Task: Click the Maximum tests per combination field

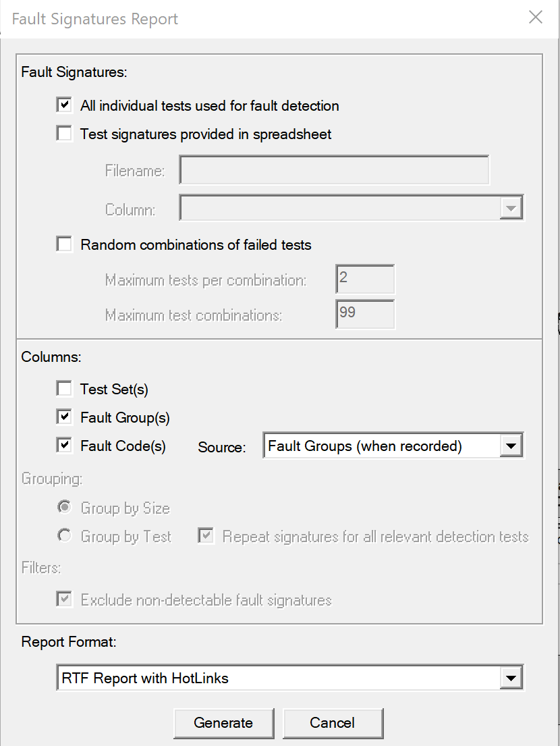Action: [x=365, y=279]
